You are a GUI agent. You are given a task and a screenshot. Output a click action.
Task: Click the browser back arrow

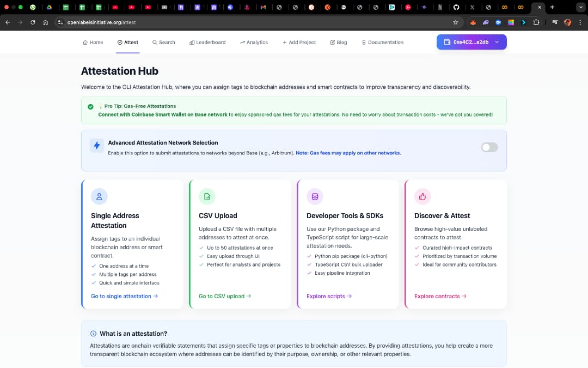8,22
